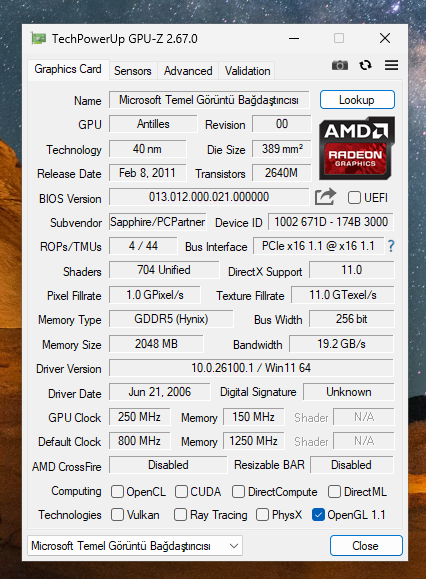
Task: Click the Close button at bottom
Action: click(366, 546)
